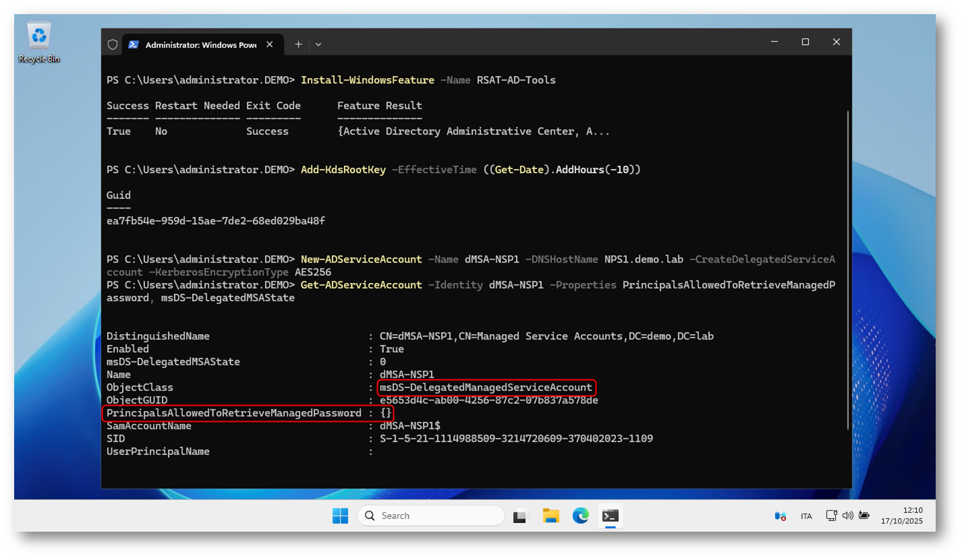Viewport: 964px width, 560px height.
Task: Open the Start menu
Action: 340,516
